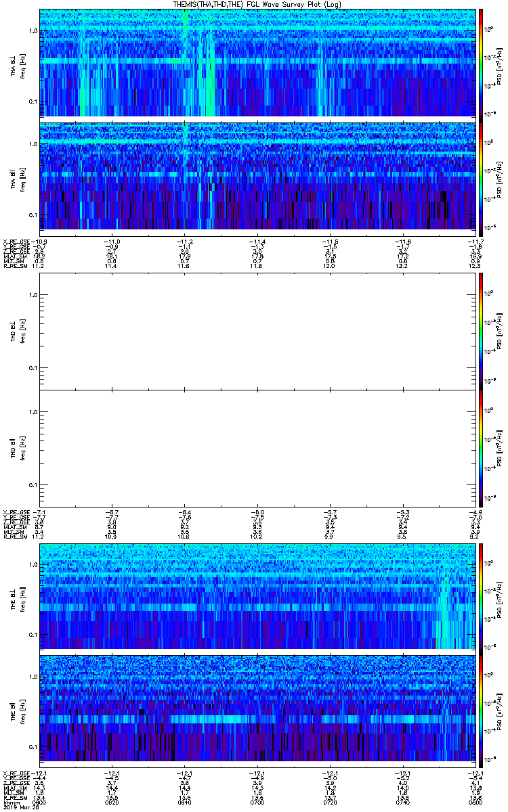The height and width of the screenshot is (812, 508).
Task: Click the '1.0' frequency tick of THD B-perpendicular panel
Action: point(33,295)
